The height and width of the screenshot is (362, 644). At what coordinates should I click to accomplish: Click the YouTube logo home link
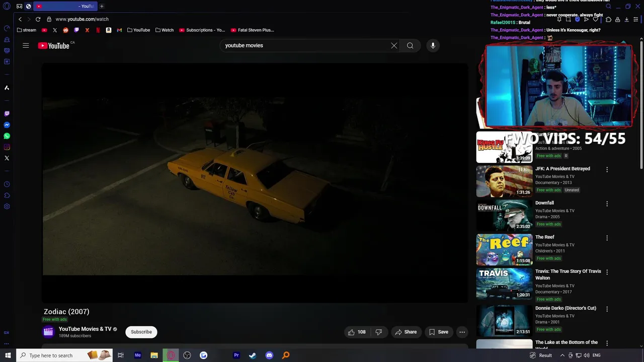[53, 46]
